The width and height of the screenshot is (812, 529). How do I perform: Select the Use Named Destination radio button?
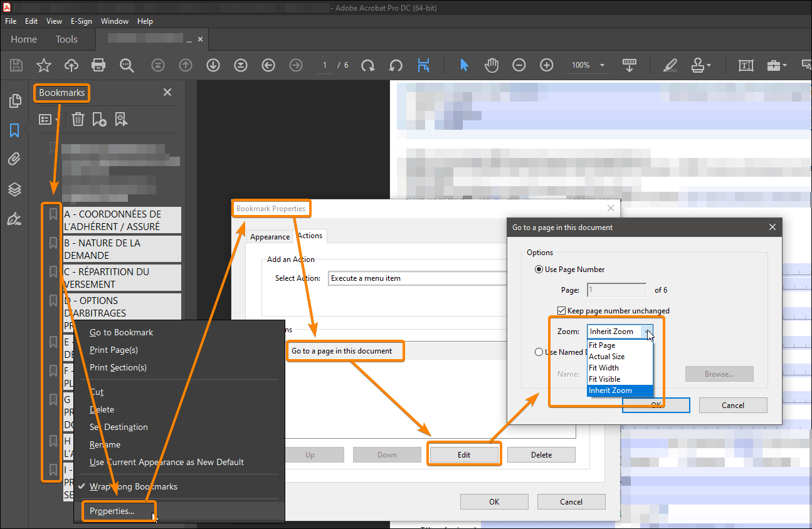(539, 352)
